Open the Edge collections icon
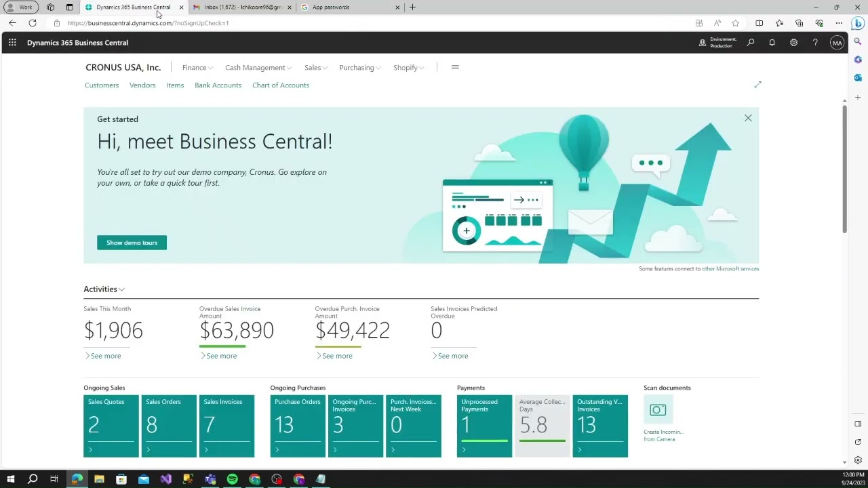Screen dimensions: 868x488 coord(799,23)
